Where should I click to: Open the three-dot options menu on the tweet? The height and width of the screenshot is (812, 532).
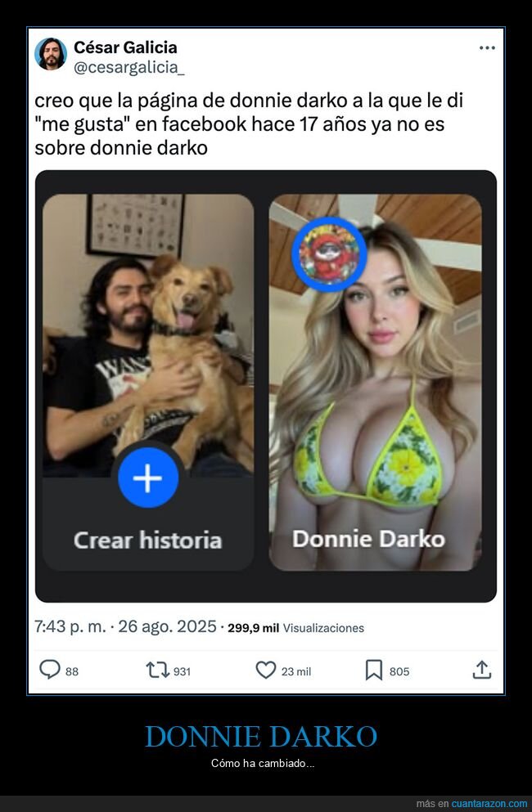(x=487, y=47)
